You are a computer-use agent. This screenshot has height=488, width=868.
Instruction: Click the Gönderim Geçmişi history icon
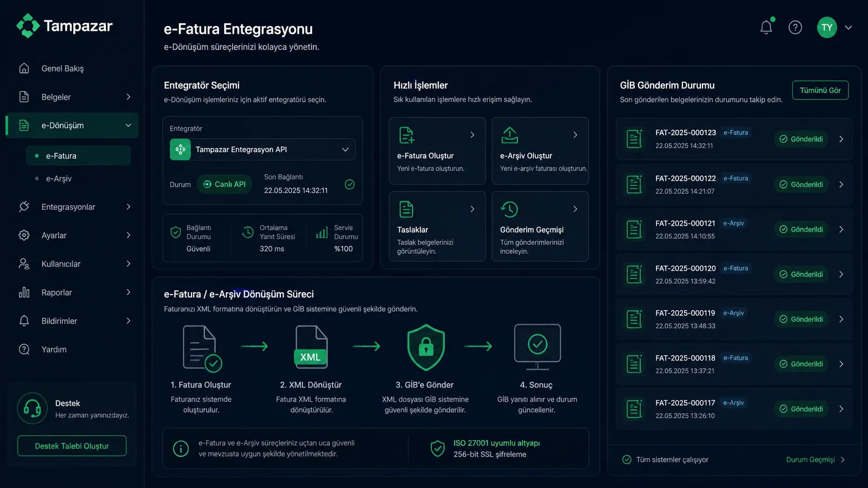[509, 209]
